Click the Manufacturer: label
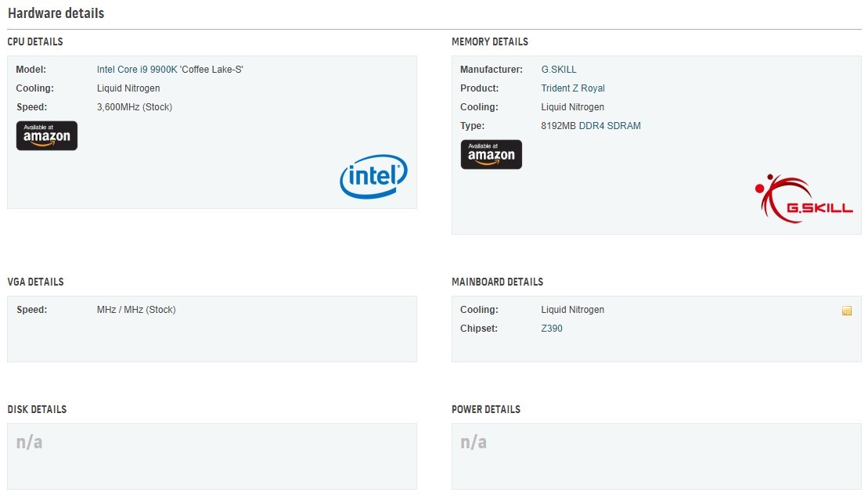The image size is (868, 496). [x=492, y=69]
